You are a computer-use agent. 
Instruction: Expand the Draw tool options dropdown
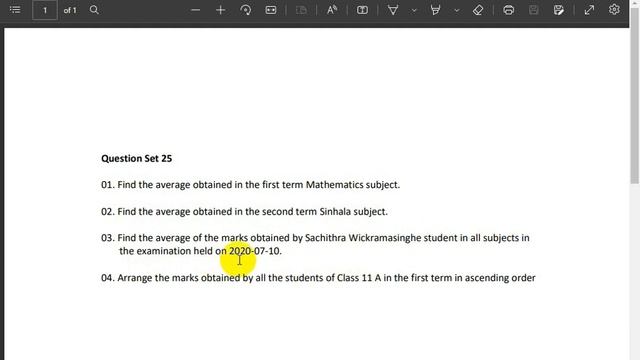click(414, 10)
